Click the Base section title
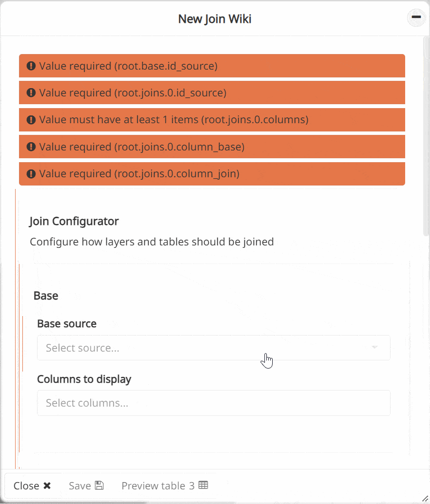 point(46,296)
